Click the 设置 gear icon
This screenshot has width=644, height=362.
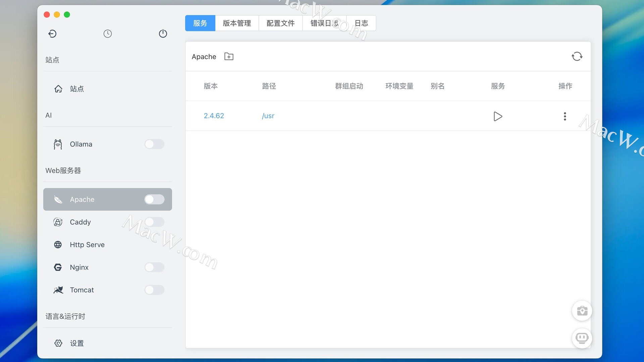(58, 343)
